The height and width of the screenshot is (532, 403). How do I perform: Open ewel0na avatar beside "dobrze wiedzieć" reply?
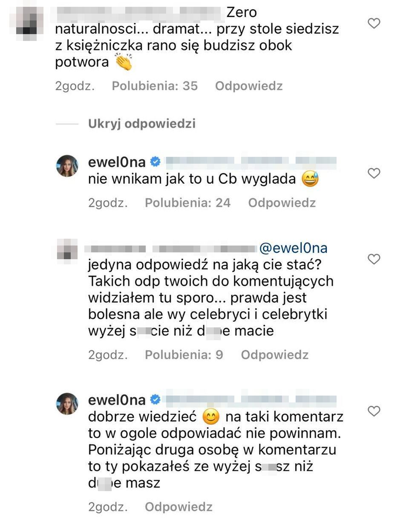67,404
